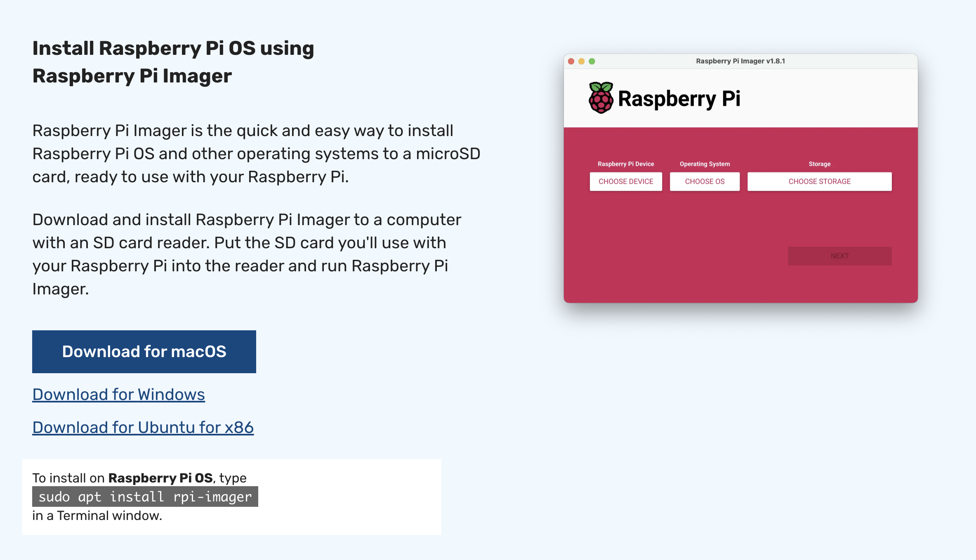Minimize the Imager window with yellow button
Image resolution: width=976 pixels, height=560 pixels.
point(582,61)
